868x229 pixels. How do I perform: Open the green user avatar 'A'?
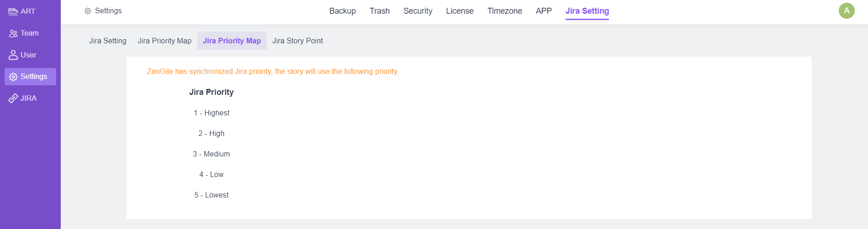[x=846, y=10]
